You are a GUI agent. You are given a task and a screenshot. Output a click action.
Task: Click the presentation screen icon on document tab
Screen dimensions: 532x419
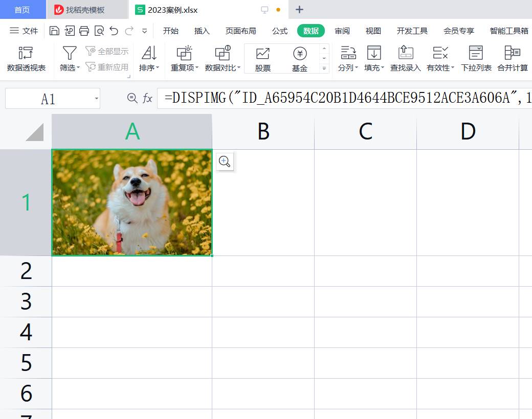(264, 10)
